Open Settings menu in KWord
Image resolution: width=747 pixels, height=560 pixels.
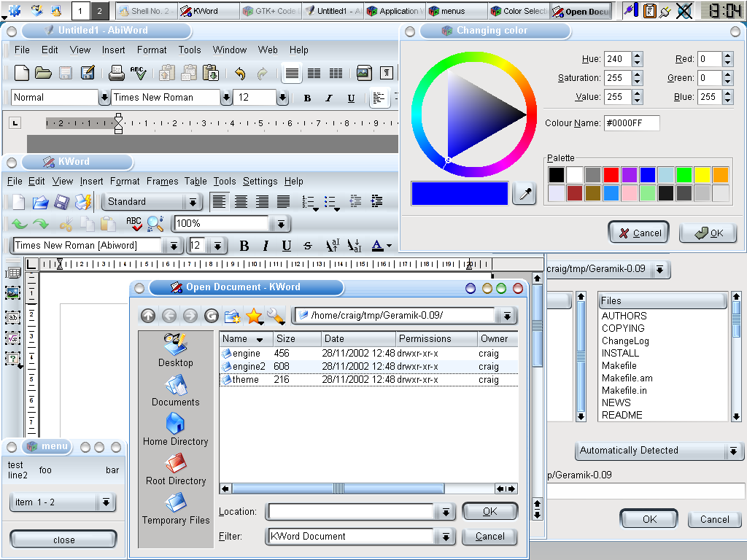tap(260, 182)
